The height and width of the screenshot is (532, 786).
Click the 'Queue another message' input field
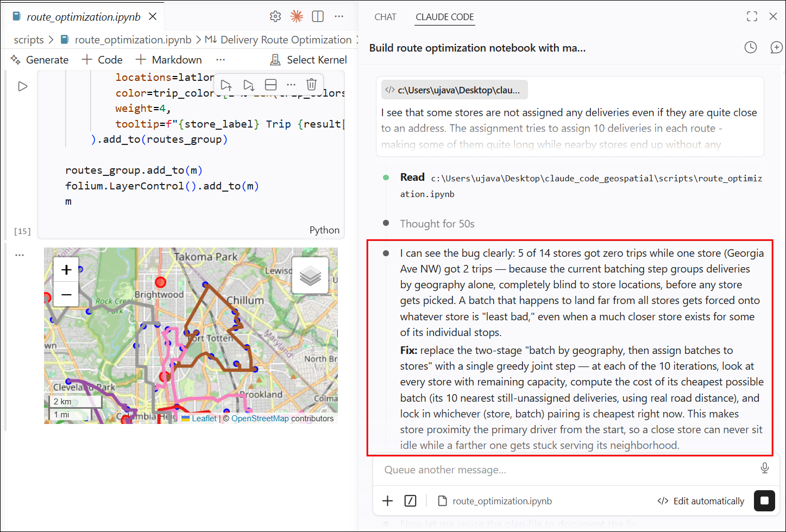pos(565,470)
